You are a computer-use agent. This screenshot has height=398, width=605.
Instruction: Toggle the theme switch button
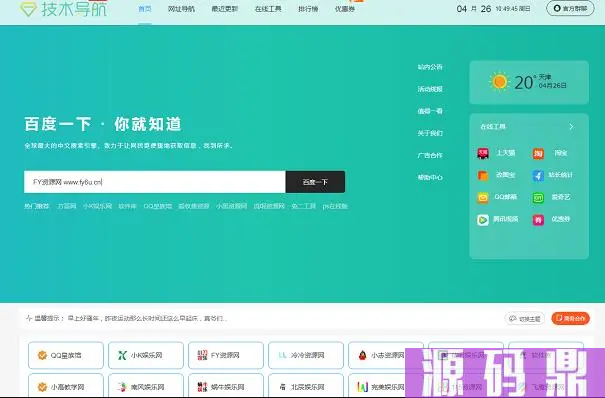tap(525, 319)
